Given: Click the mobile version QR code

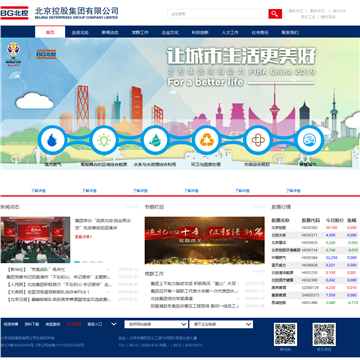Looking at the screenshot, I should click(x=285, y=334).
